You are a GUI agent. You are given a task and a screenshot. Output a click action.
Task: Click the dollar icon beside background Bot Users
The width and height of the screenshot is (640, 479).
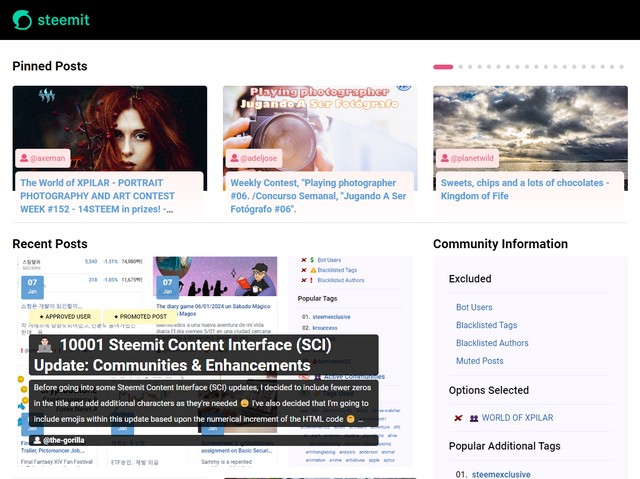[x=312, y=260]
